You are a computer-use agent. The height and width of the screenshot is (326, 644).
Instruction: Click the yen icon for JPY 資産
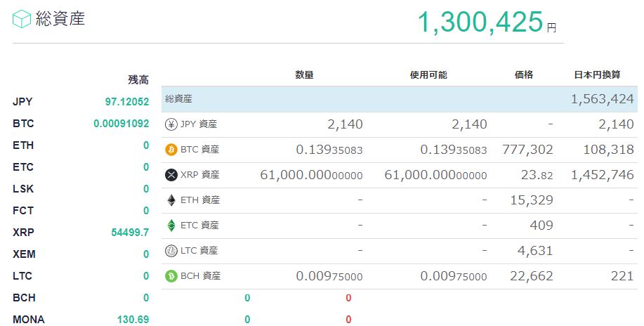(x=171, y=124)
